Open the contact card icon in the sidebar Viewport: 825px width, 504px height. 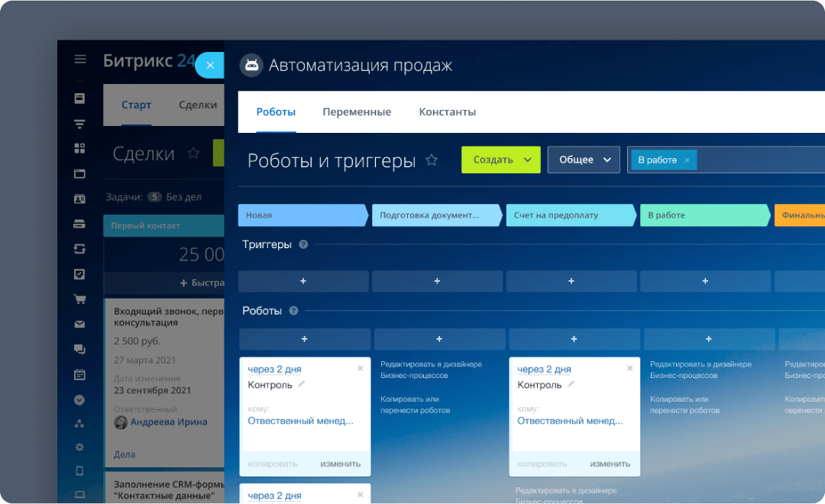tap(79, 199)
